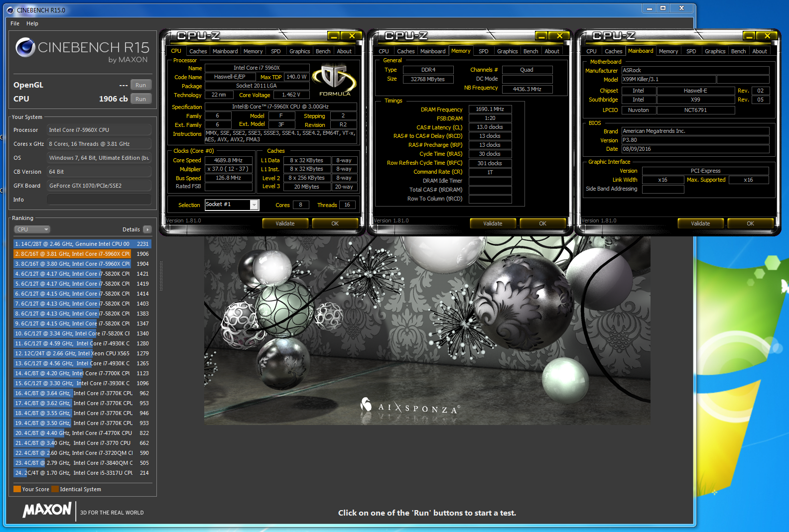Viewport: 789px width, 532px height.
Task: Open About tab in first CPU-Z window
Action: click(x=344, y=51)
